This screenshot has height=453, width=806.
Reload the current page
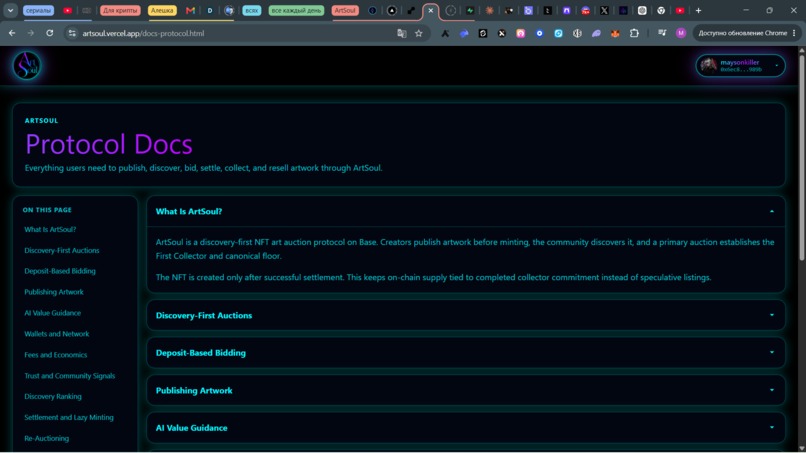(x=49, y=33)
